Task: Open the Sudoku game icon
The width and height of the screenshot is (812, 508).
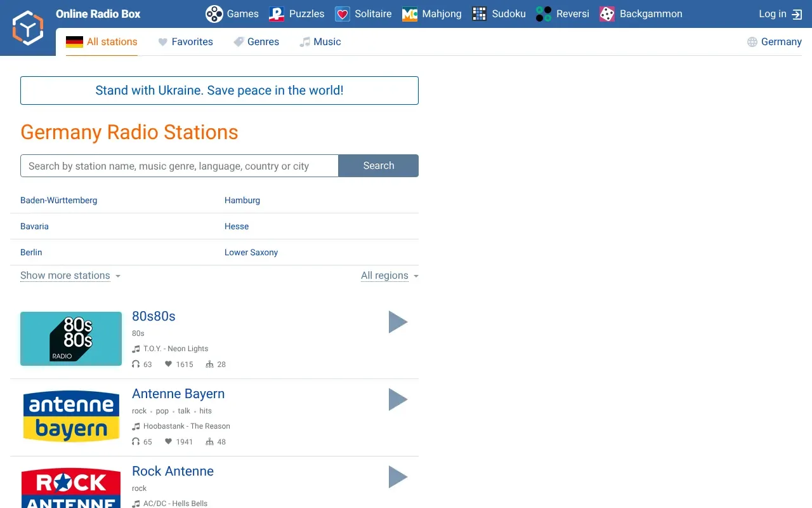Action: (479, 13)
